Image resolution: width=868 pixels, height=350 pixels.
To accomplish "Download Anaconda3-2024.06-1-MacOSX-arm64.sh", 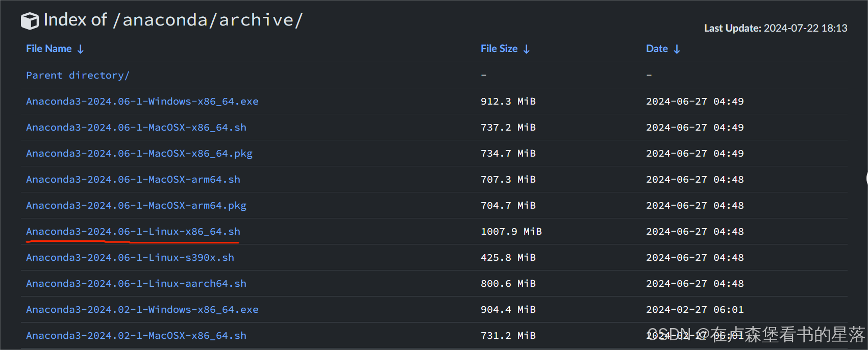I will [x=133, y=179].
